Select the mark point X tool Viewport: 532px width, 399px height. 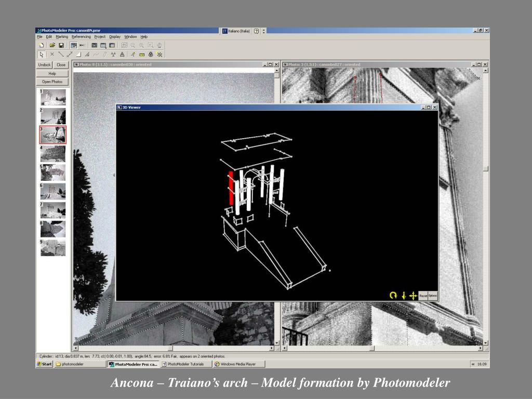coord(52,54)
